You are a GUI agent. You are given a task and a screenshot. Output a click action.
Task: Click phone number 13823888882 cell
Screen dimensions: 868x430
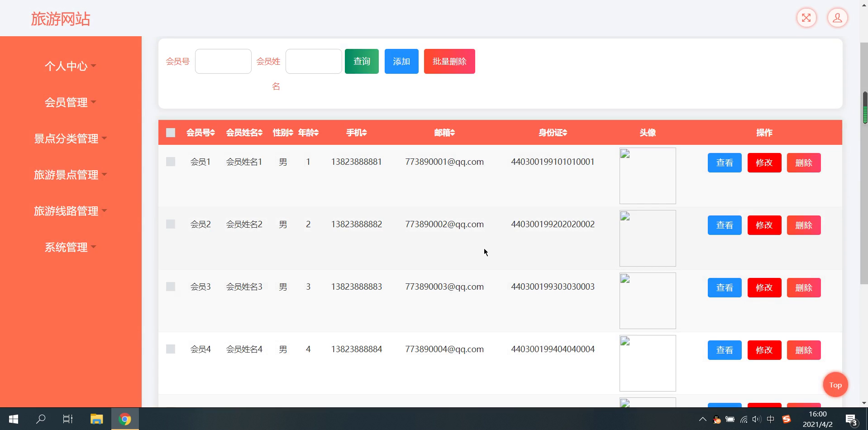tap(357, 224)
